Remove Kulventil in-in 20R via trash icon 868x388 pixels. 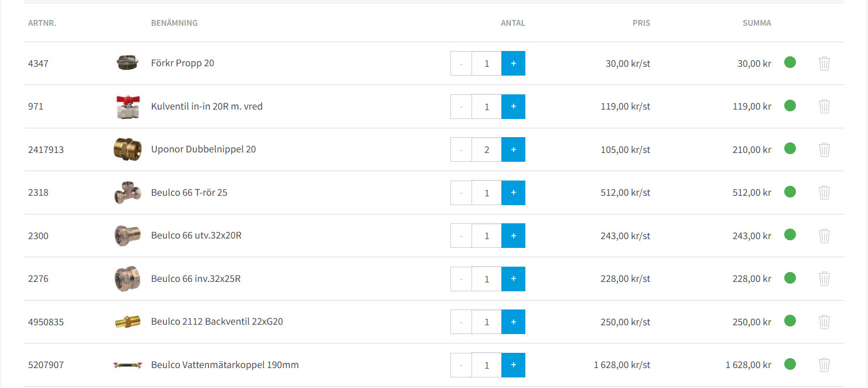pyautogui.click(x=824, y=106)
